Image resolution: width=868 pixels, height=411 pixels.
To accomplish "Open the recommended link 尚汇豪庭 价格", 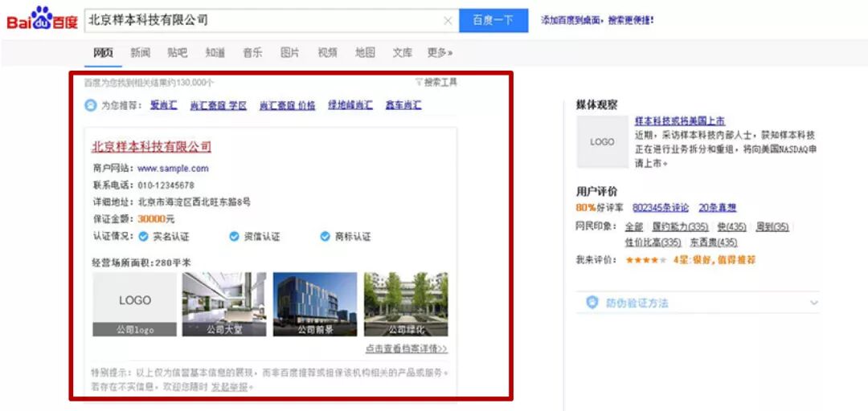I will coord(287,105).
